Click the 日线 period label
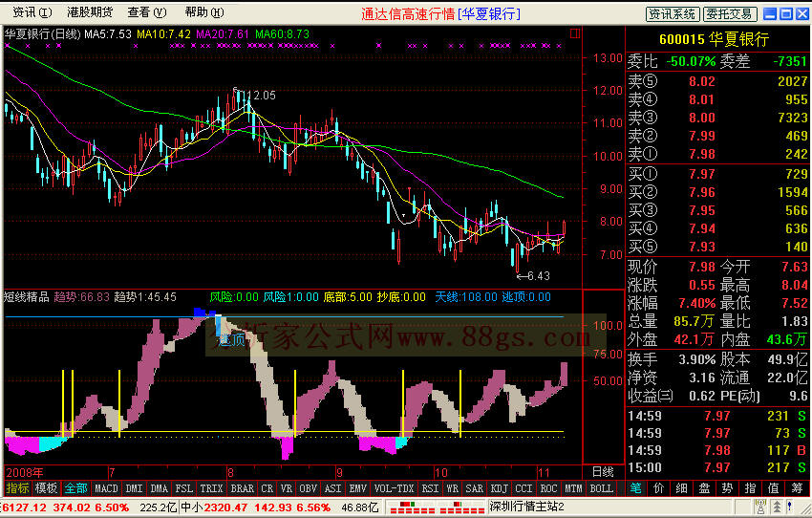 (x=604, y=472)
